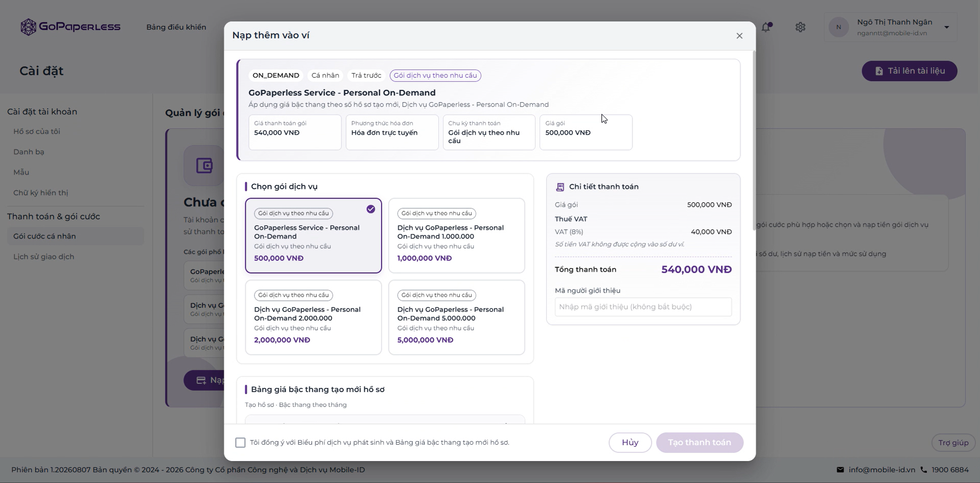Open Lịch sử giao dịch in sidebar
This screenshot has width=980, height=483.
[43, 256]
